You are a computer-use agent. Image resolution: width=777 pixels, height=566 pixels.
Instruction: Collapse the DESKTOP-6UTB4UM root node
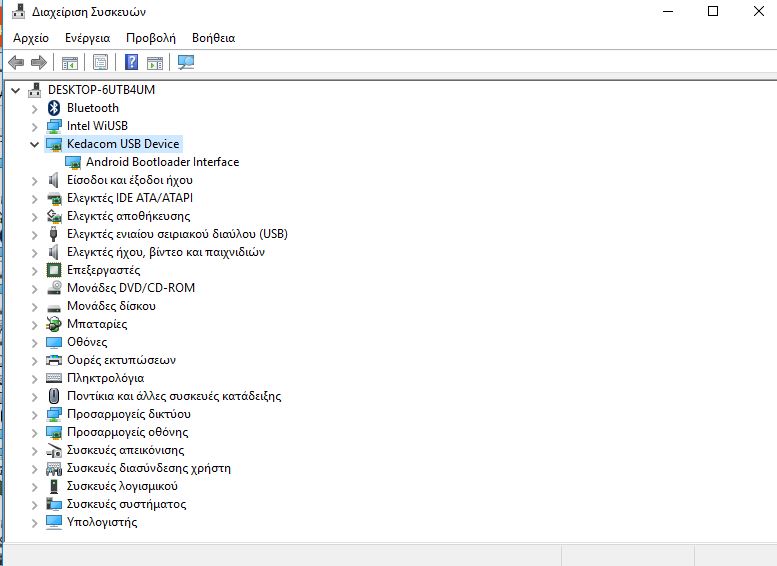pyautogui.click(x=15, y=90)
